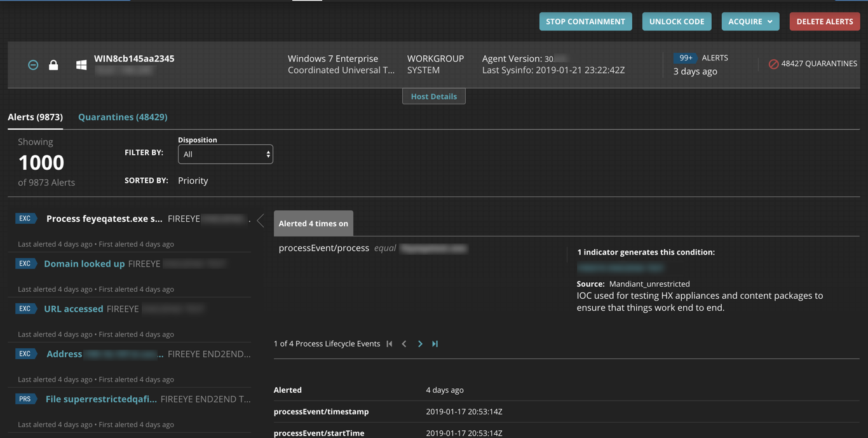Image resolution: width=868 pixels, height=438 pixels.
Task: Click Windows 7 Enterprise text
Action: pyautogui.click(x=333, y=58)
